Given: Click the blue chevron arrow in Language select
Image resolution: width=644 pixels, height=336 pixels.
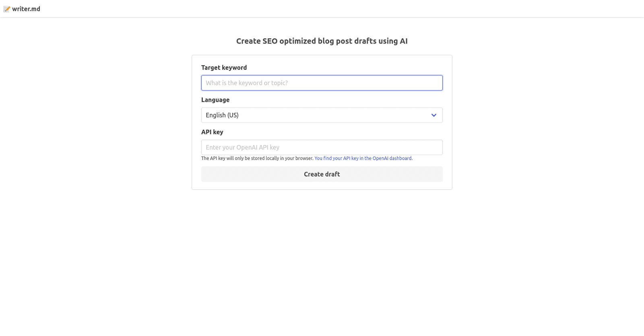Looking at the screenshot, I should click(x=434, y=115).
